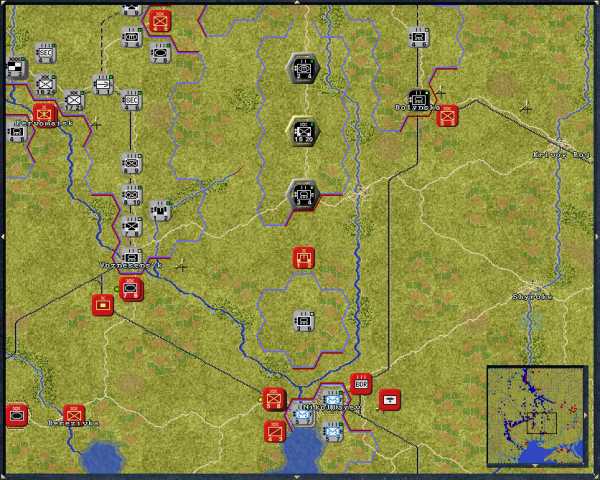Select the gray mechanized unit rated 3-4
Image resolution: width=600 pixels, height=480 pixels.
click(x=131, y=37)
